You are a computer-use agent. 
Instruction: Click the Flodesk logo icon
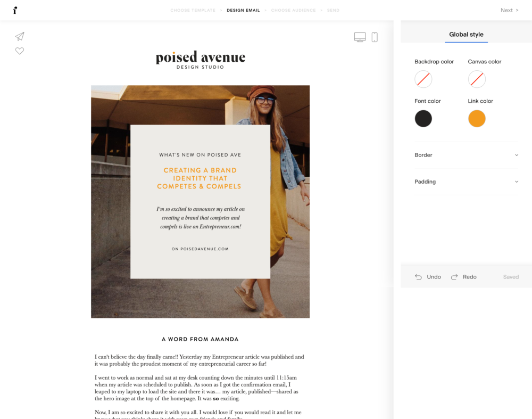15,10
